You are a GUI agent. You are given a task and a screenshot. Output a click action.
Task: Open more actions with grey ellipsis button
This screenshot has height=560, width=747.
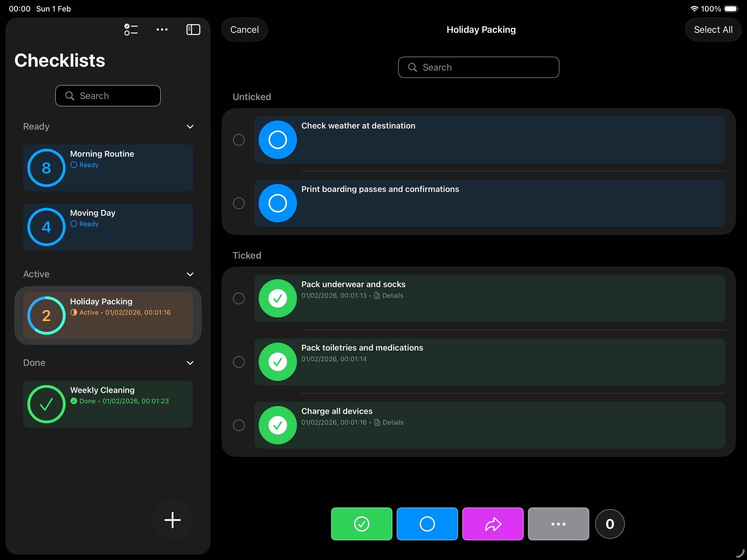[558, 524]
